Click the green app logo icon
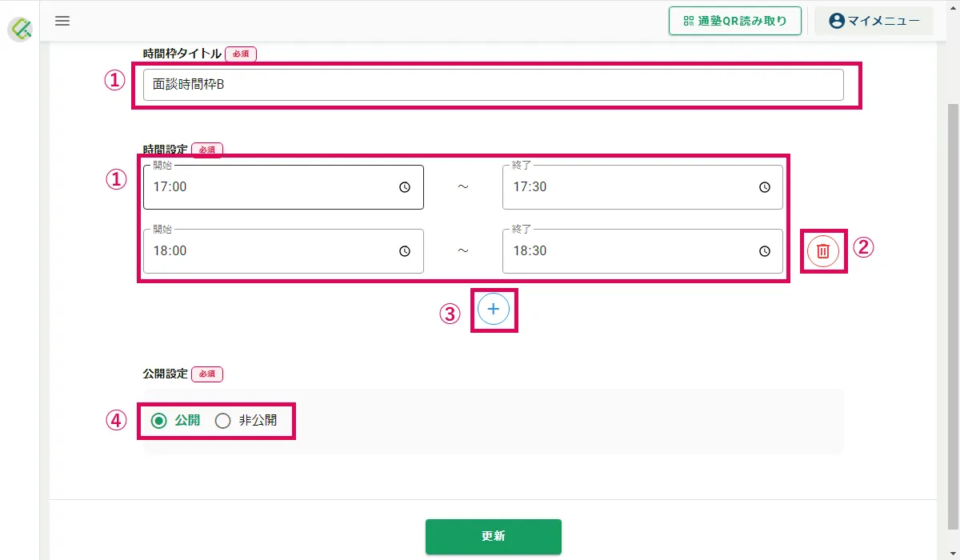960x560 pixels. click(20, 30)
